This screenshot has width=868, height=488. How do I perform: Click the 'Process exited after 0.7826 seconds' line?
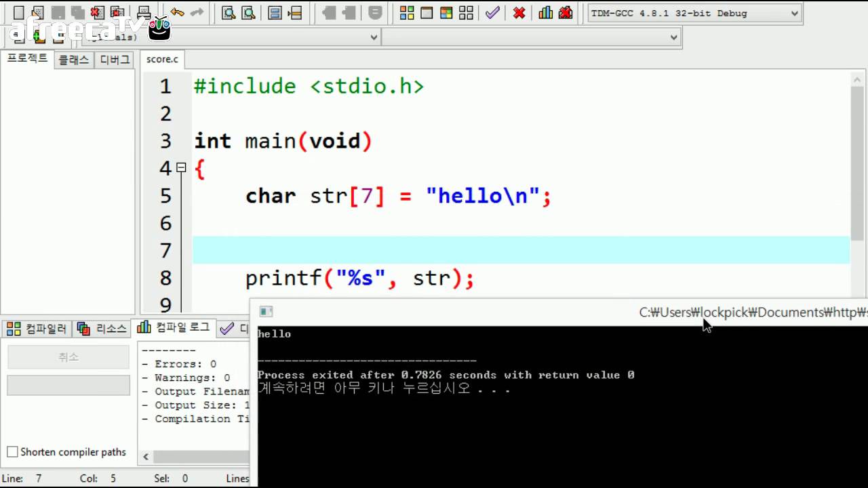446,374
